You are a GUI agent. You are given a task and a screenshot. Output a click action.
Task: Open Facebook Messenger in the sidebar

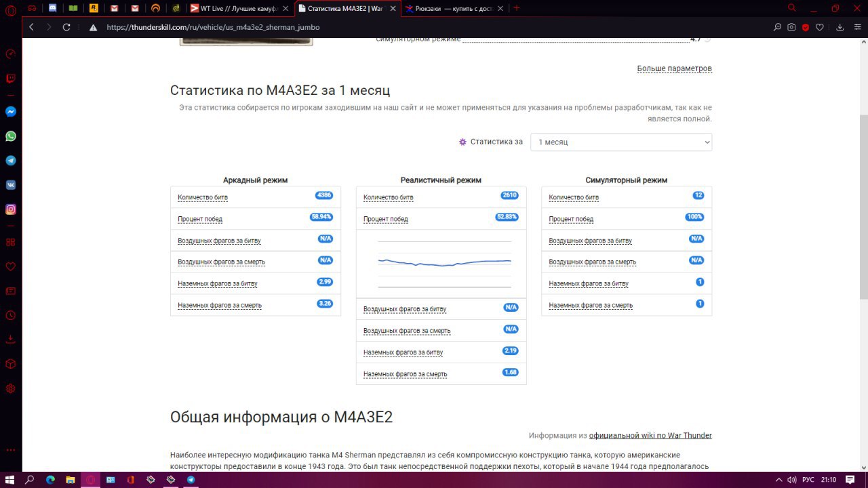[11, 112]
